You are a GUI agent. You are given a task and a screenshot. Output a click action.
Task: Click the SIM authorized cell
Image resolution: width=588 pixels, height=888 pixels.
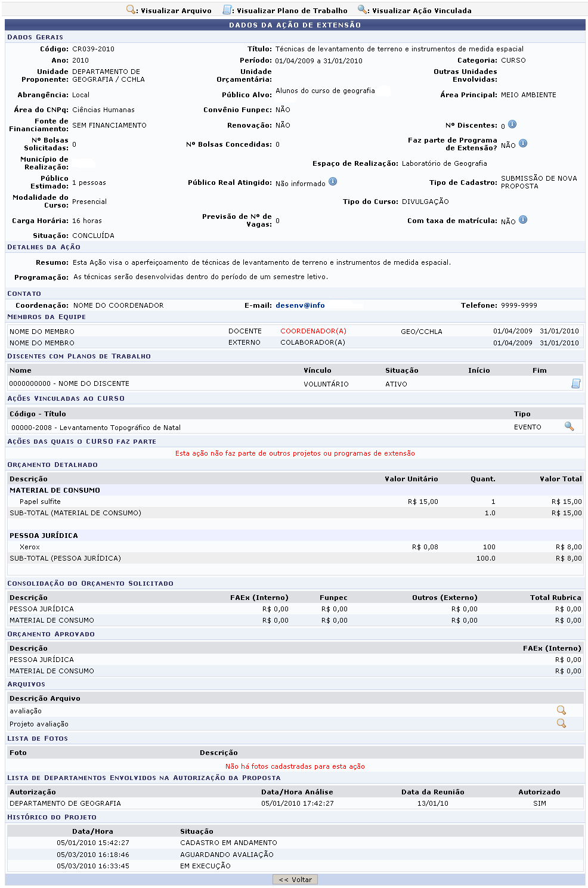pos(540,803)
